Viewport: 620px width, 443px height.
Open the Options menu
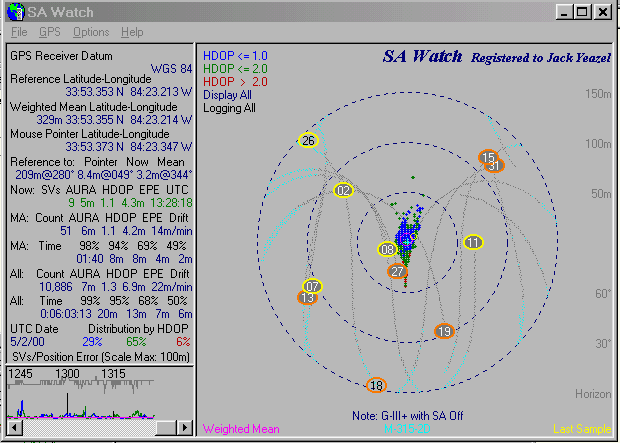(91, 33)
